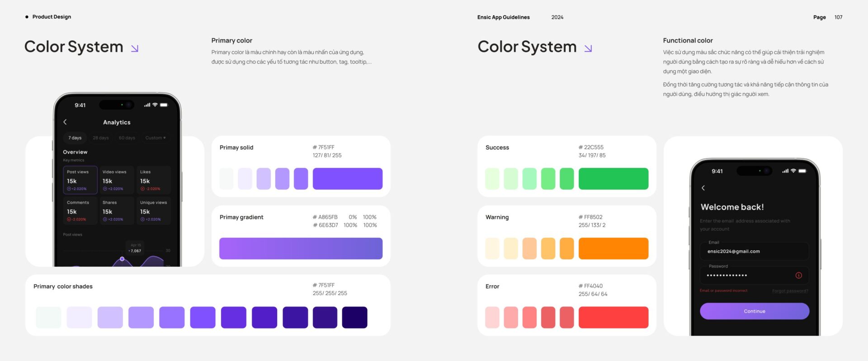Image resolution: width=868 pixels, height=361 pixels.
Task: Click the # A865FB gradient hex code
Action: tap(325, 217)
